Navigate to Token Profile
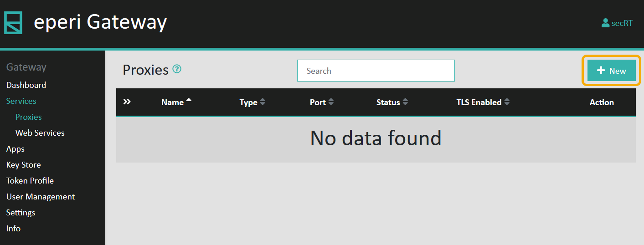Image resolution: width=644 pixels, height=245 pixels. point(30,181)
